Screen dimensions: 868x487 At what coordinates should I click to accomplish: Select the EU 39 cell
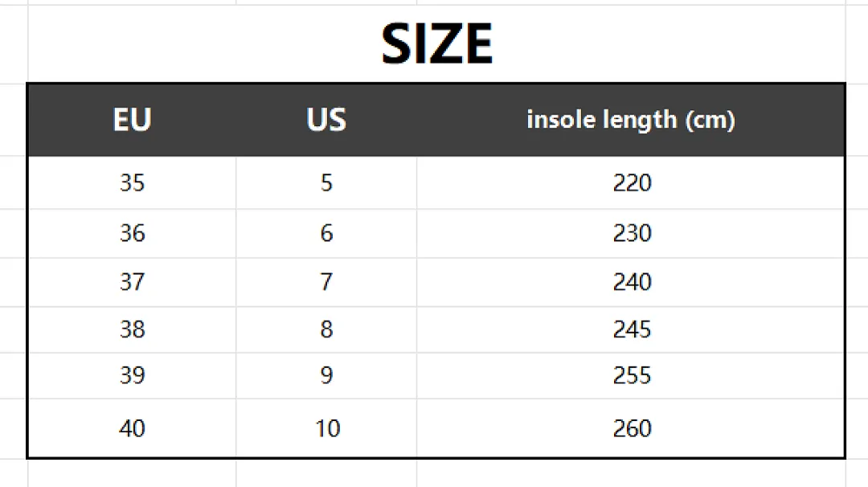(133, 375)
